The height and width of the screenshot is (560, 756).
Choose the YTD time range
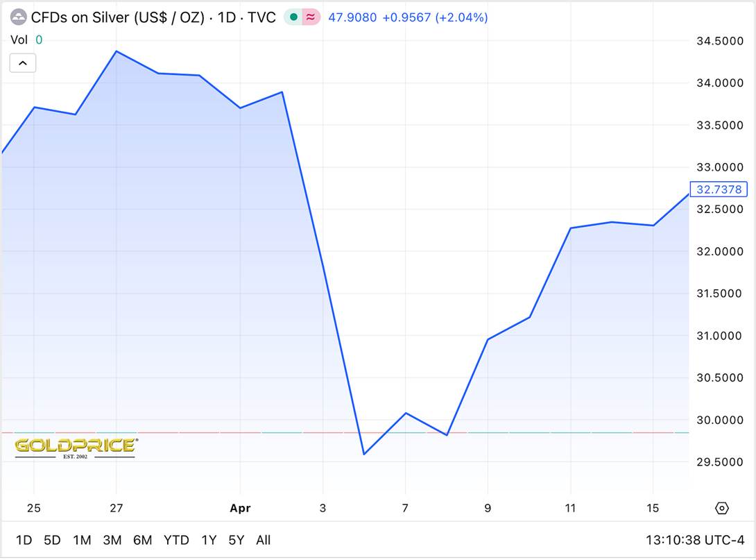[177, 541]
